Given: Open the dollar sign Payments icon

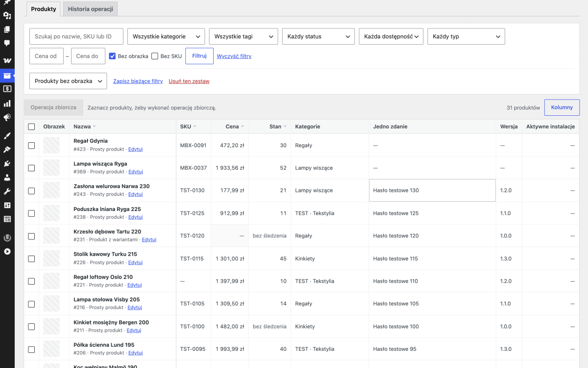Looking at the screenshot, I should tap(7, 89).
